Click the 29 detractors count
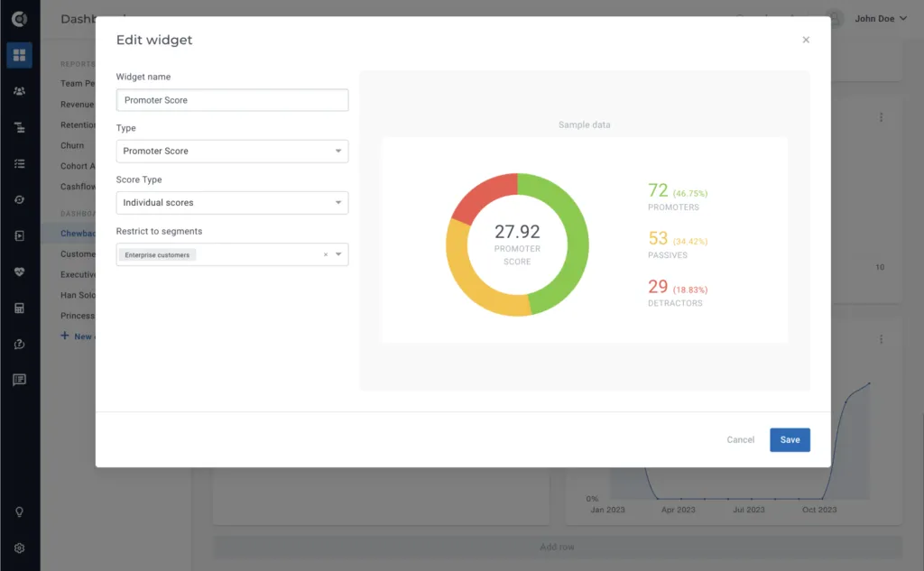 (658, 286)
